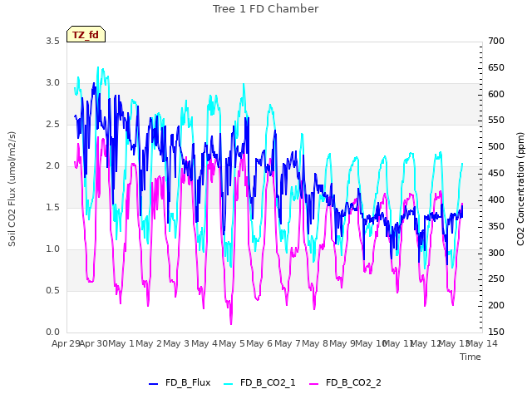
Task: Click the 350 tick on right axis
Action: tap(496, 226)
